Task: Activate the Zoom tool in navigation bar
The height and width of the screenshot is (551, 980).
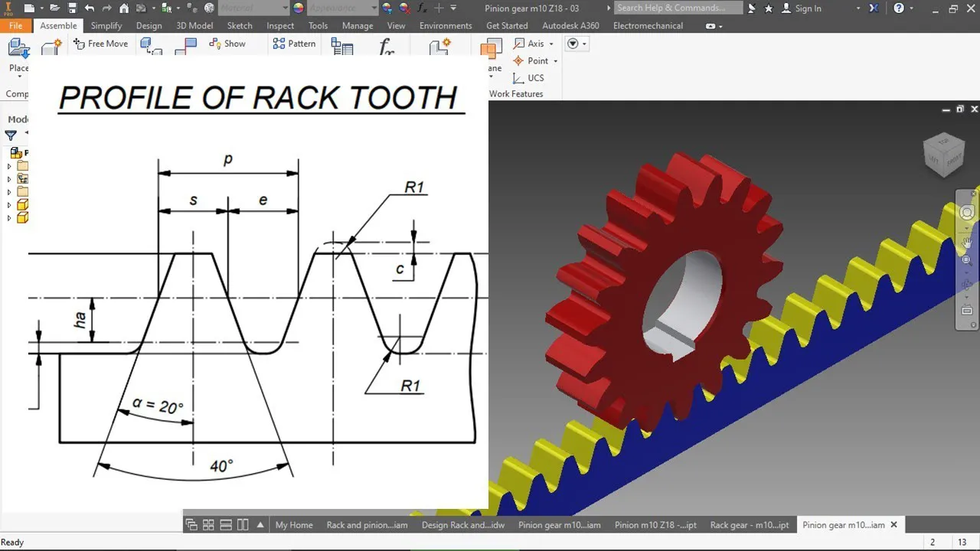Action: pyautogui.click(x=966, y=260)
